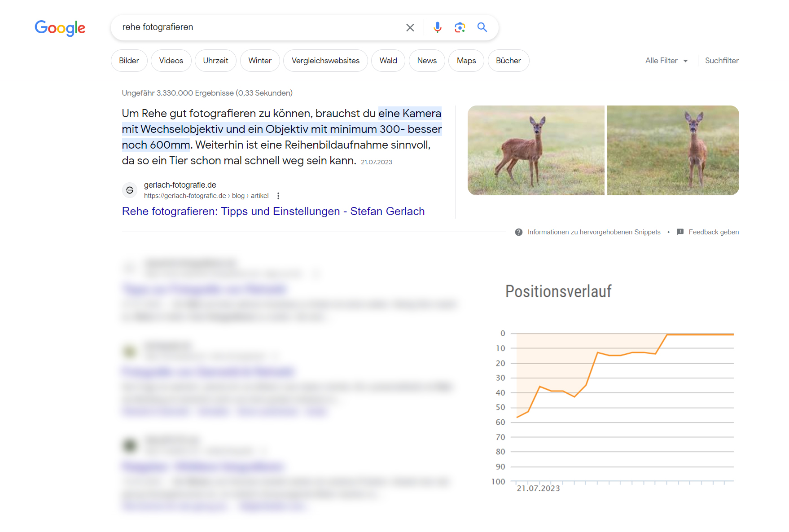The image size is (789, 532).
Task: Click the gerlach-fotografie.de site favicon
Action: [x=130, y=190]
